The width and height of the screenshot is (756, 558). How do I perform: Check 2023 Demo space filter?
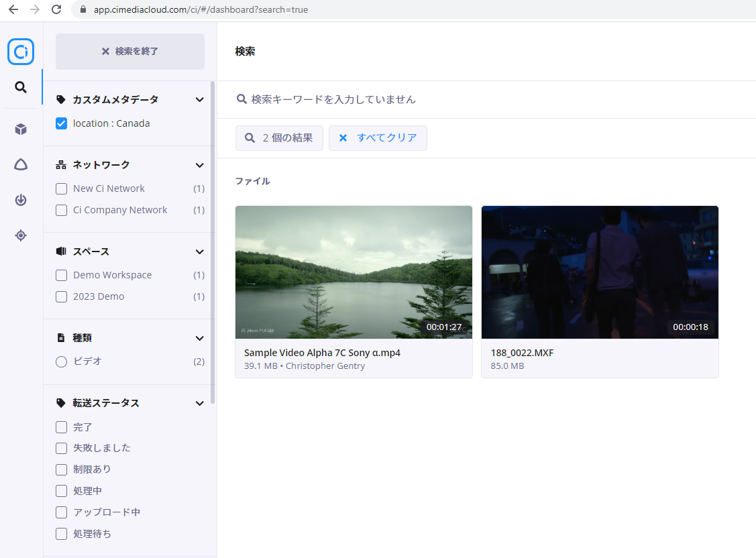(61, 296)
